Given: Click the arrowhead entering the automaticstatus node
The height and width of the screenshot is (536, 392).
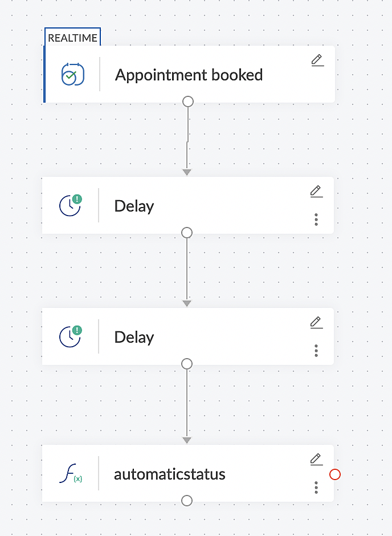Looking at the screenshot, I should pyautogui.click(x=187, y=440).
